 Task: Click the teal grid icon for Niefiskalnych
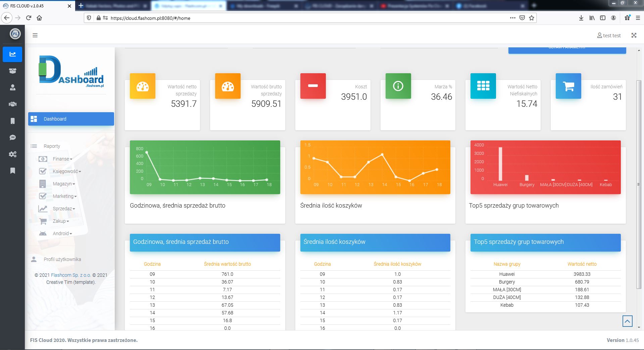click(483, 86)
